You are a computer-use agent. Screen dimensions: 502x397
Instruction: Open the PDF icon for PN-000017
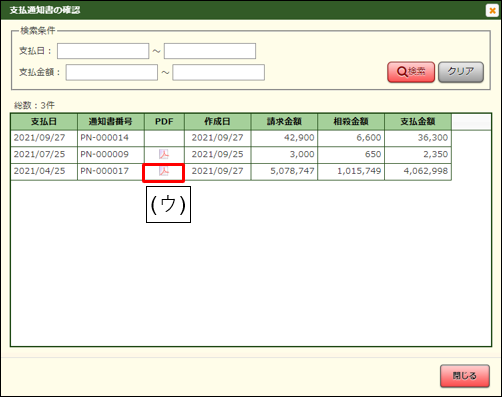pyautogui.click(x=164, y=171)
